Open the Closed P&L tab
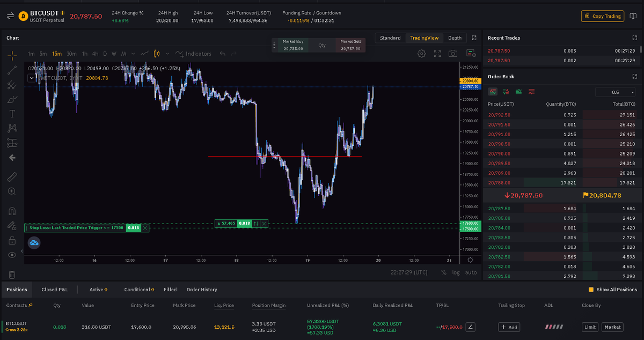The width and height of the screenshot is (644, 340). pyautogui.click(x=55, y=290)
